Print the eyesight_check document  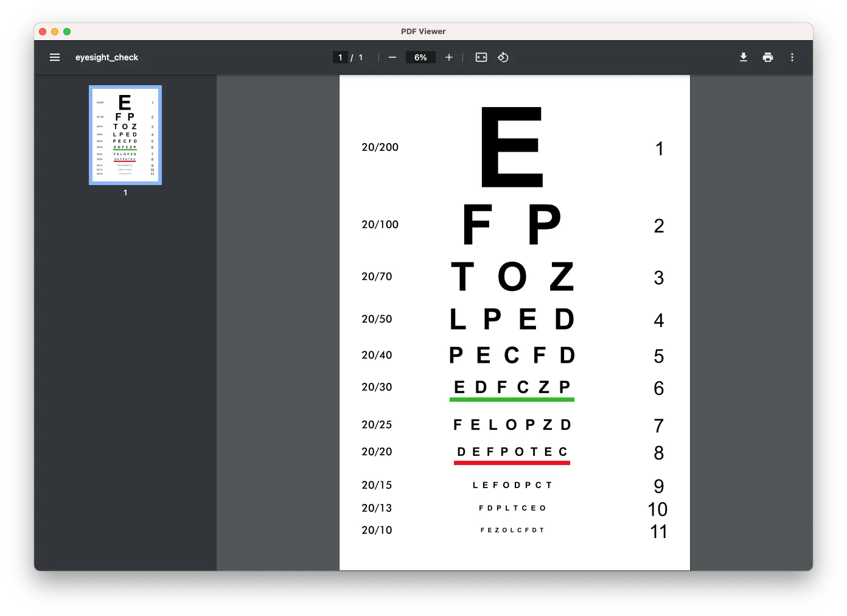coord(768,57)
